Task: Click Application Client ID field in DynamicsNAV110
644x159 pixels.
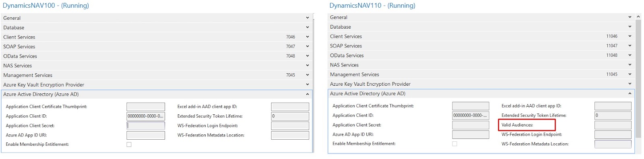Action: tap(471, 115)
